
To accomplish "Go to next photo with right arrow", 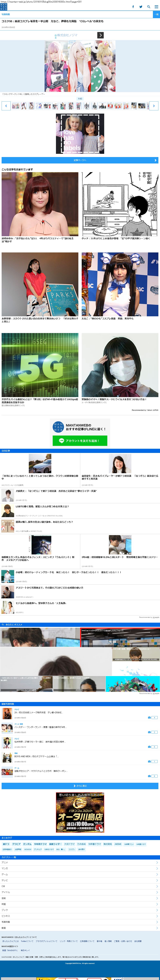I will click(x=154, y=106).
